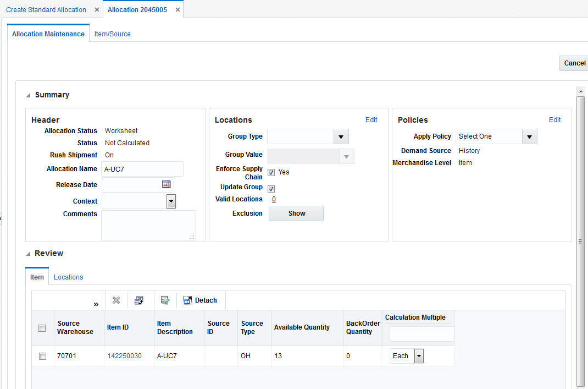This screenshot has width=588, height=389.
Task: Click the Query By Example filter icon
Action: (165, 300)
